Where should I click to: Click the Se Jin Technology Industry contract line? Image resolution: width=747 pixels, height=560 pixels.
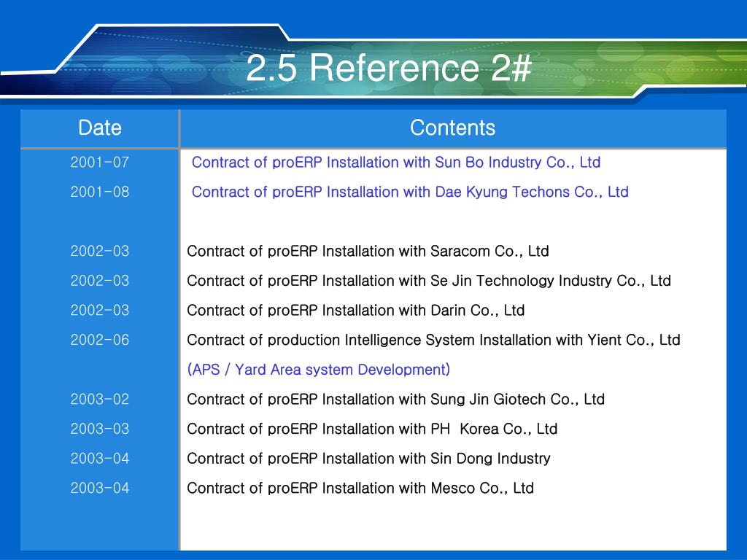coord(429,281)
